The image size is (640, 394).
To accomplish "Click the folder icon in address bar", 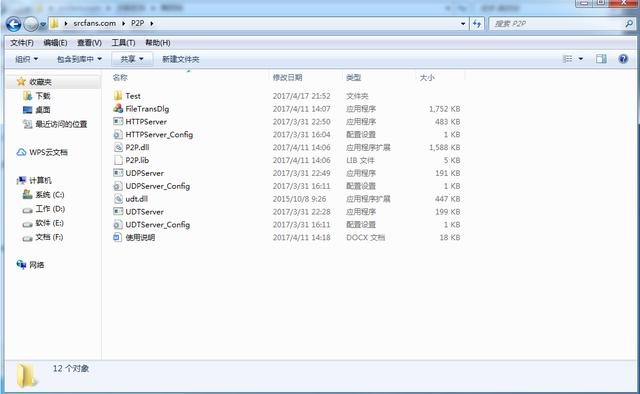I will 54,24.
